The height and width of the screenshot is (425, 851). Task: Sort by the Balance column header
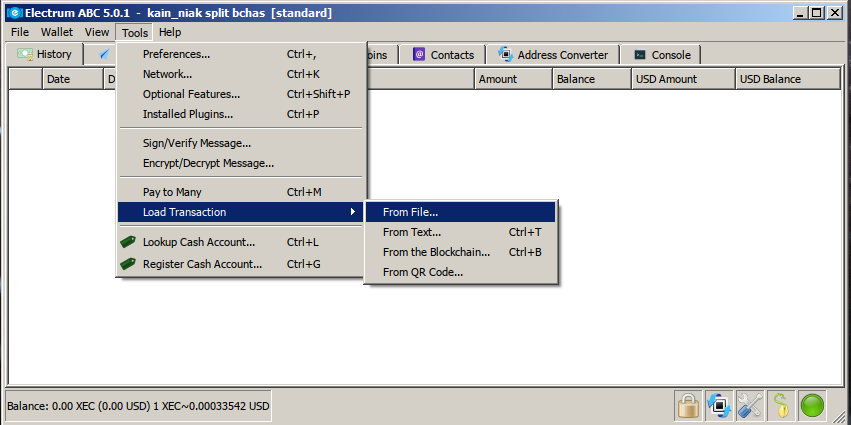[x=592, y=79]
